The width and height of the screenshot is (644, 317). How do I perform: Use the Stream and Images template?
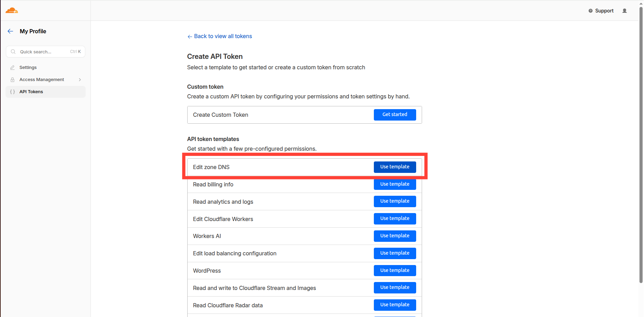coord(395,288)
